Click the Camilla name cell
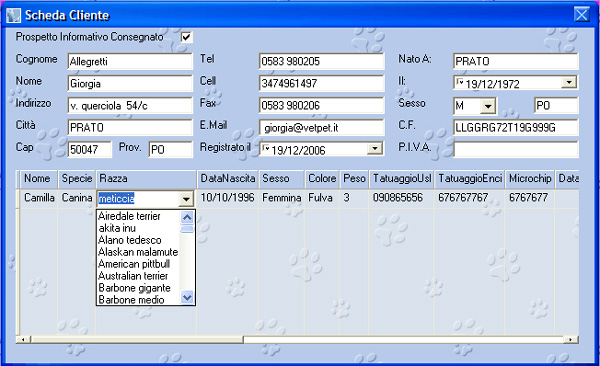The width and height of the screenshot is (600, 366). coord(39,198)
